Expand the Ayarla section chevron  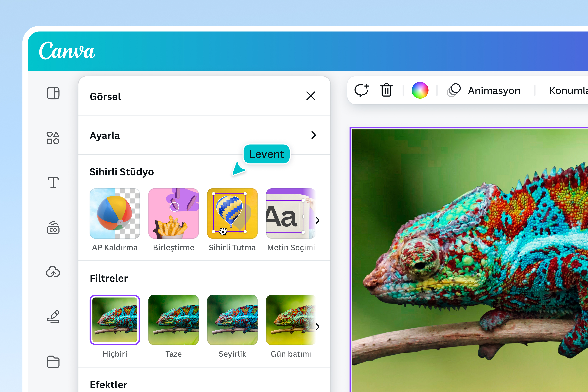(314, 135)
